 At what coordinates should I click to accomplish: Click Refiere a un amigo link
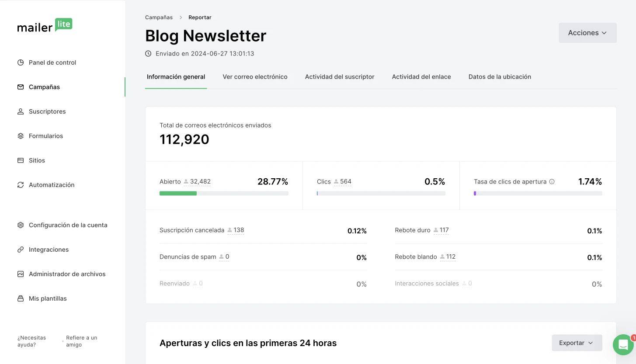[81, 341]
